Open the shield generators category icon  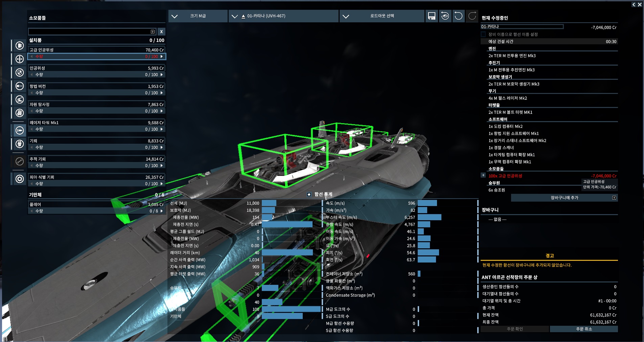20,72
